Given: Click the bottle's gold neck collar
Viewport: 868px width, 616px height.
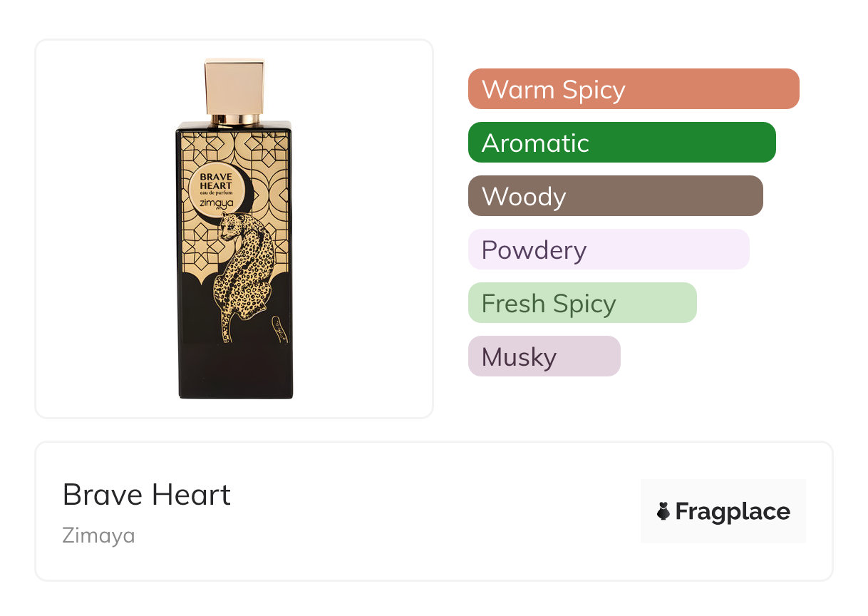Looking at the screenshot, I should (x=234, y=118).
